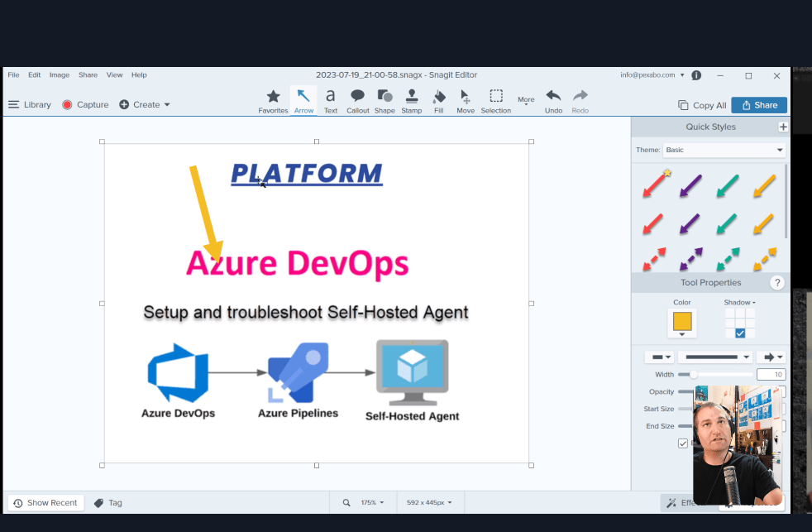Image resolution: width=812 pixels, height=532 pixels.
Task: Click the zoom magnifier icon
Action: click(346, 502)
